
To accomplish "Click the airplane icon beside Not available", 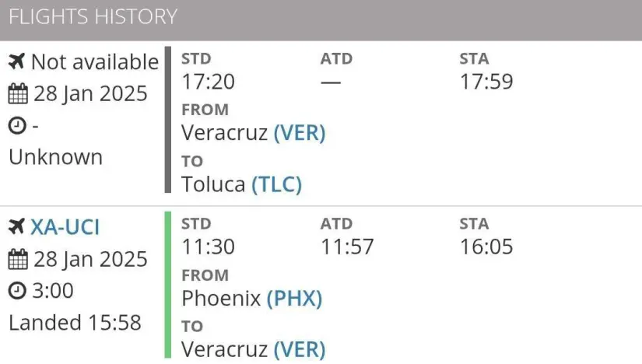I will coord(17,61).
